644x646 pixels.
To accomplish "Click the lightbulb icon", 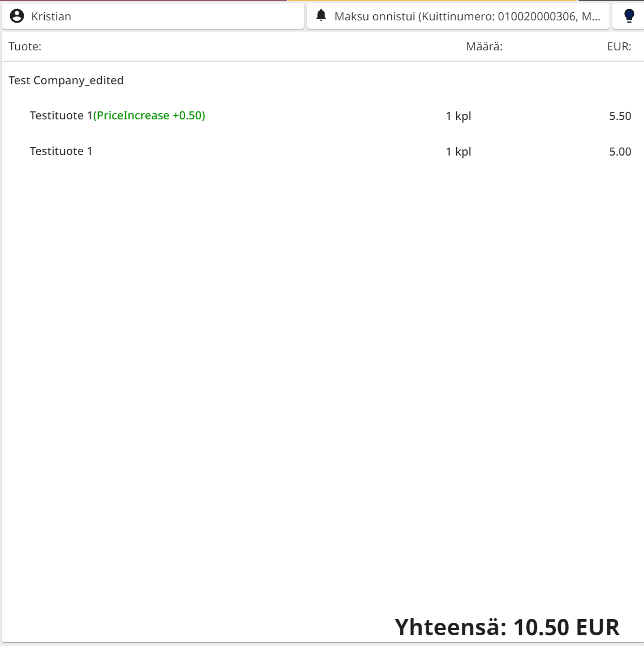I will pos(629,16).
